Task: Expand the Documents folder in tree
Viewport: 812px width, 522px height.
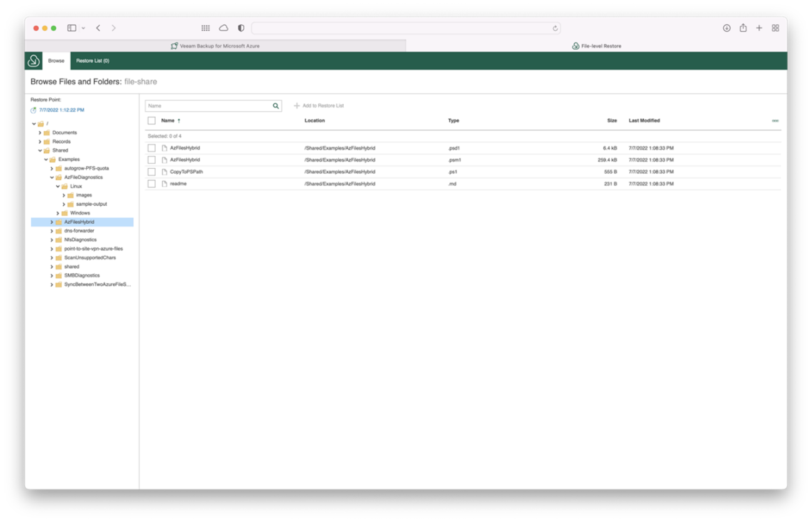Action: 40,133
